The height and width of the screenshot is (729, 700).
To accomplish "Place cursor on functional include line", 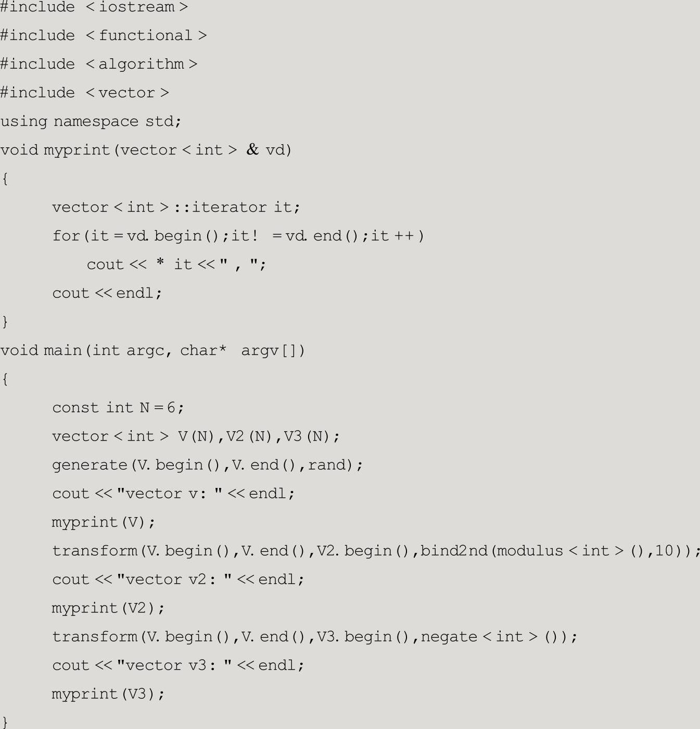I will [104, 35].
